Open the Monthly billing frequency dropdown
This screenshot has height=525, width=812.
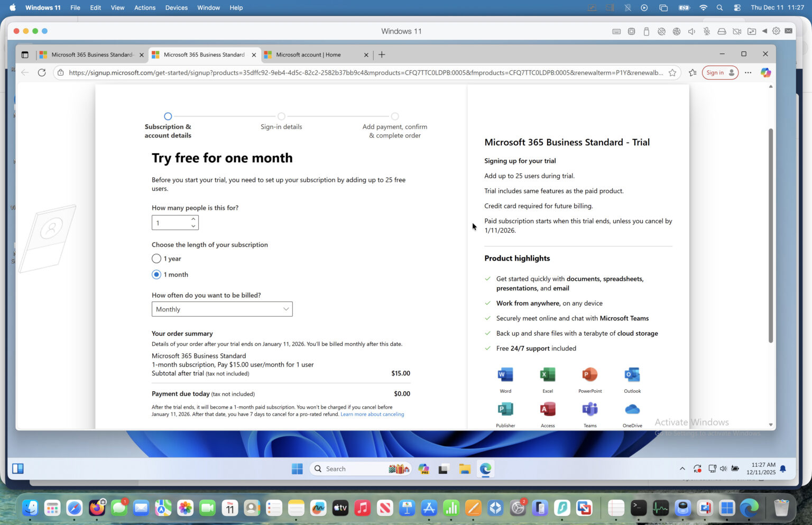(222, 309)
